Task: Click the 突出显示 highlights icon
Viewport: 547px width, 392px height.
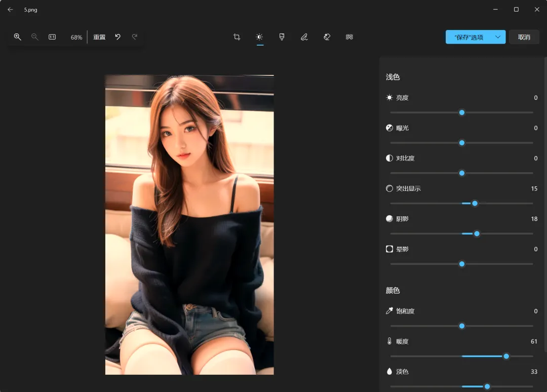Action: point(389,188)
